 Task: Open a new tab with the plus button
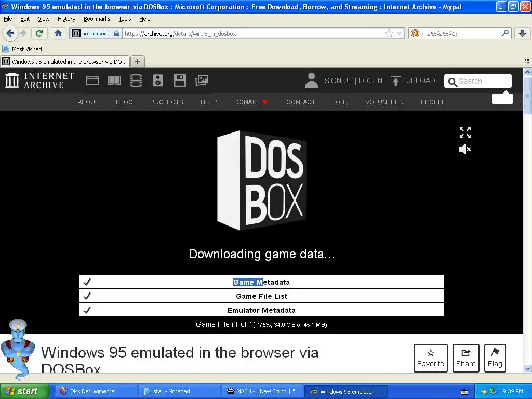pos(137,61)
